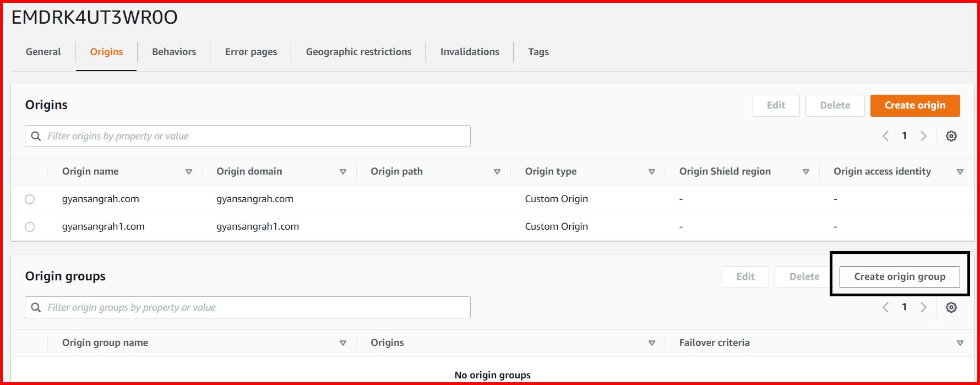Screen dimensions: 980x385
Task: Click search icon in origins filter
Action: coord(36,136)
